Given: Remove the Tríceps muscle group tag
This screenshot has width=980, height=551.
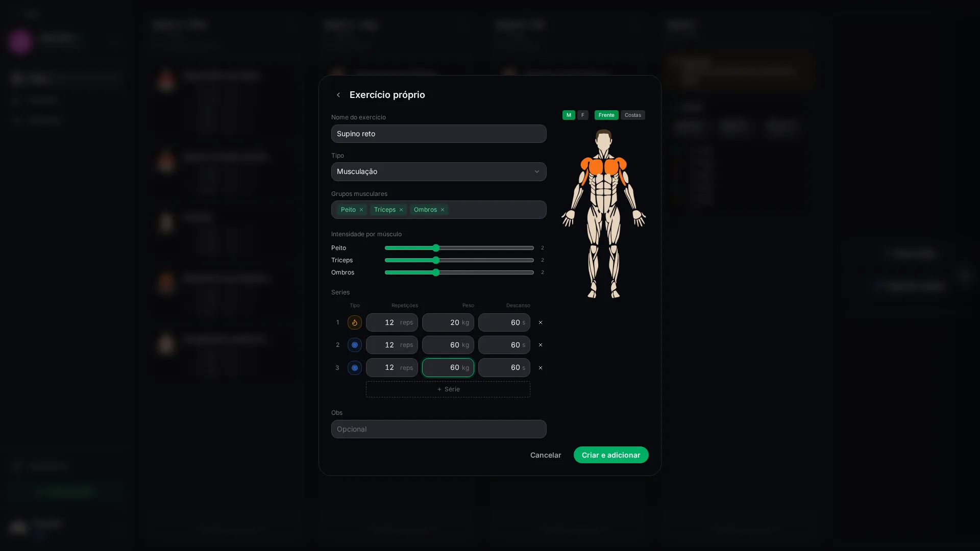Looking at the screenshot, I should tap(401, 210).
